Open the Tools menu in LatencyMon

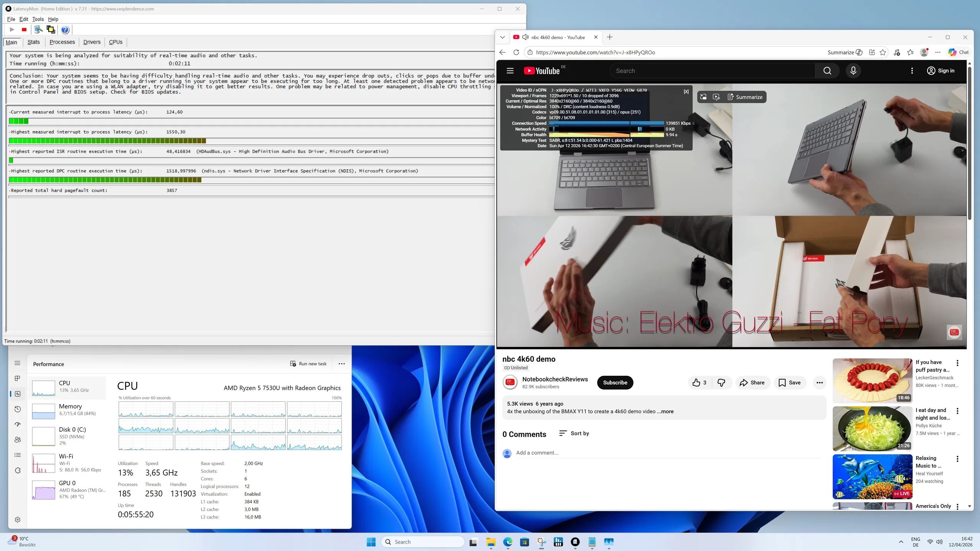point(38,19)
